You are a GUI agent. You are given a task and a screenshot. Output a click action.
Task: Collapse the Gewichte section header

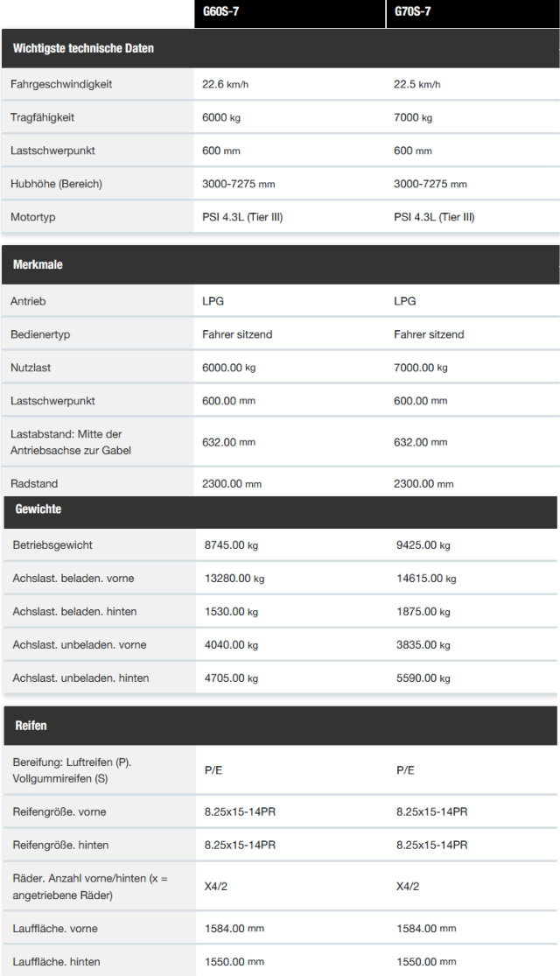tap(280, 509)
